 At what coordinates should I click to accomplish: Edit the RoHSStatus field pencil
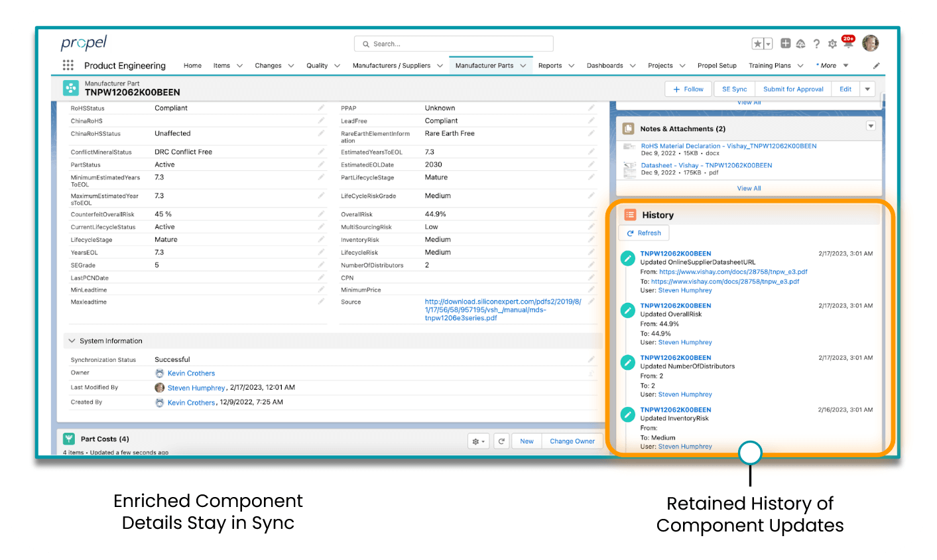pyautogui.click(x=321, y=107)
